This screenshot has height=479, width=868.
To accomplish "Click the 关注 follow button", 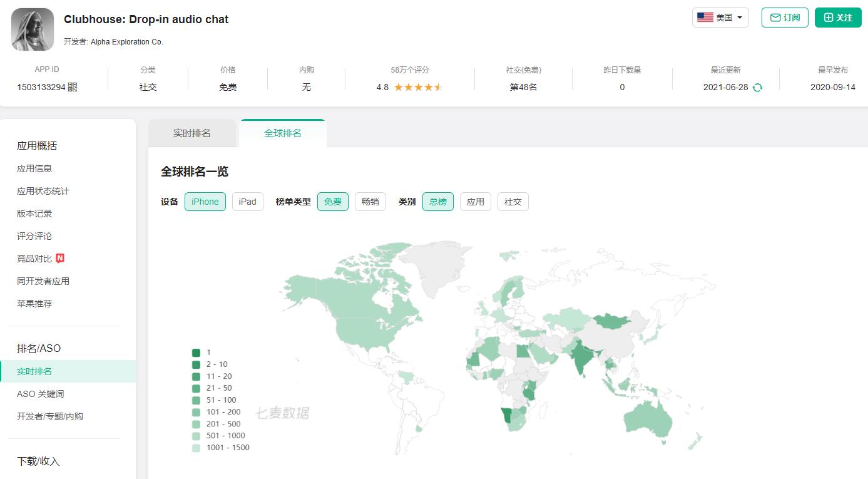I will 838,18.
